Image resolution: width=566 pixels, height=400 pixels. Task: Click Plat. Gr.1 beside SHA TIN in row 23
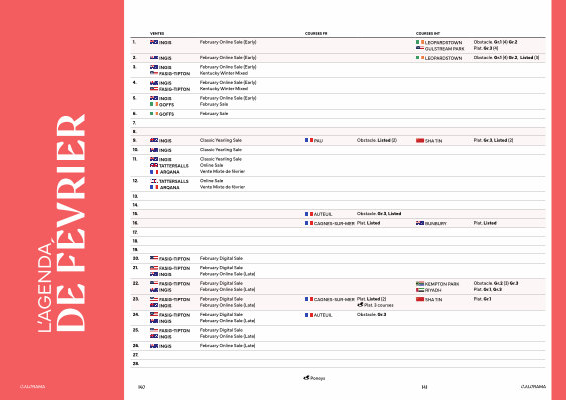point(482,299)
